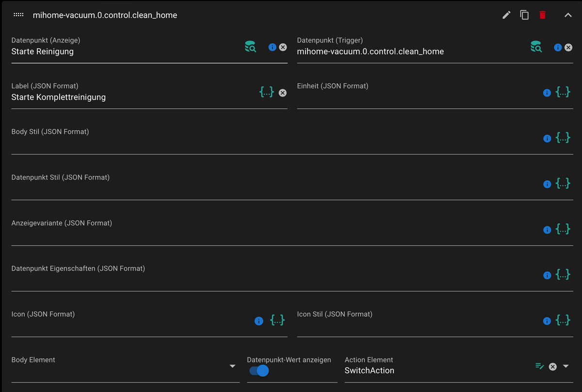Open the Body Element dropdown

[232, 366]
